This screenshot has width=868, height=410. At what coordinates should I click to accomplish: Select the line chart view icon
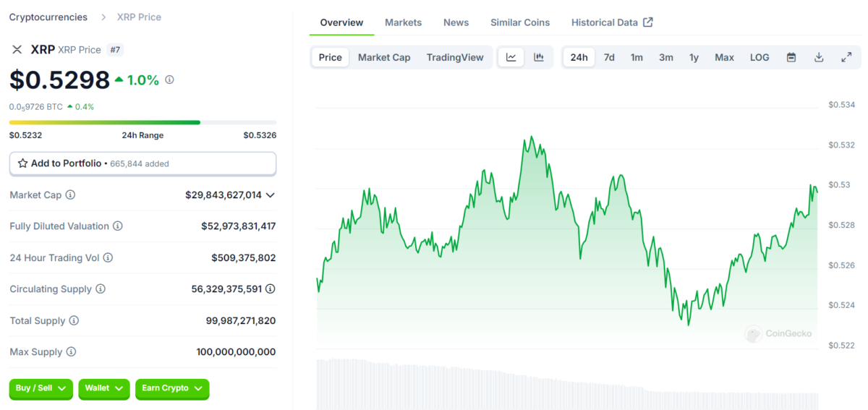511,57
